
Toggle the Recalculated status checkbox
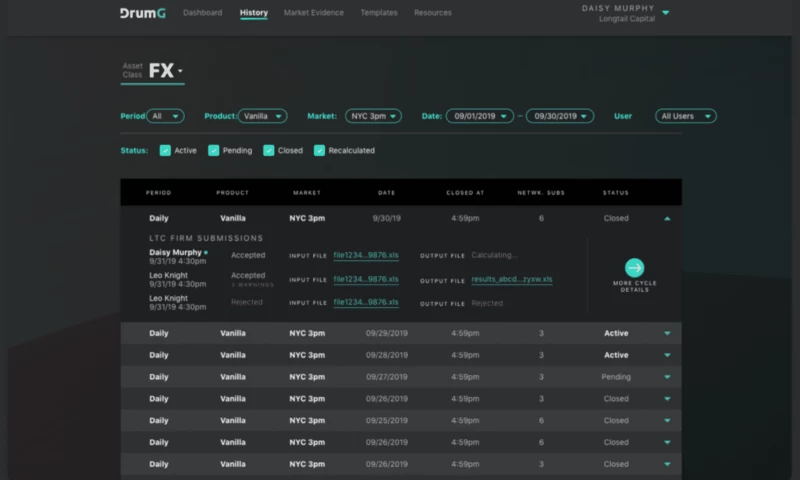pos(320,150)
